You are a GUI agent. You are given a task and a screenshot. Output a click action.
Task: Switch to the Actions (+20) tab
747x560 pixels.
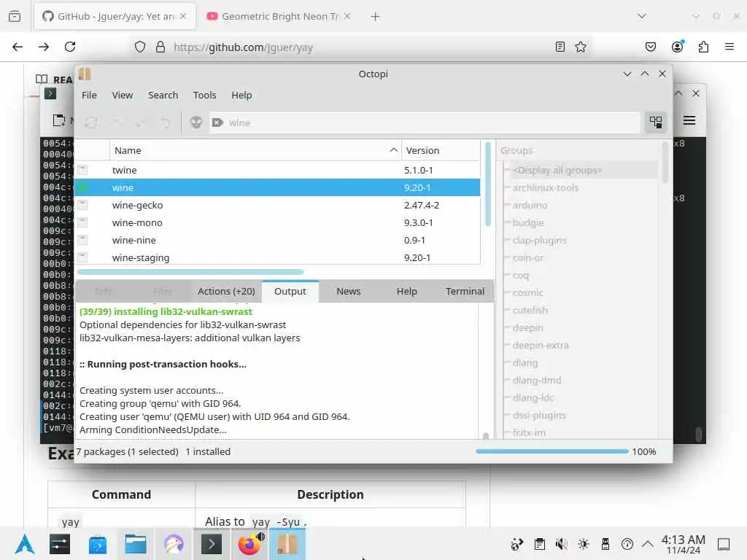click(x=226, y=292)
